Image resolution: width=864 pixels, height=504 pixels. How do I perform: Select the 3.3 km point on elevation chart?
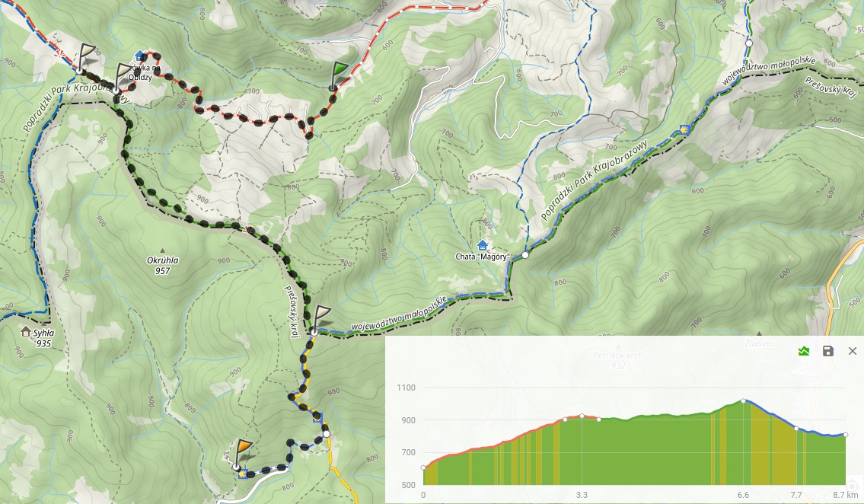point(582,416)
